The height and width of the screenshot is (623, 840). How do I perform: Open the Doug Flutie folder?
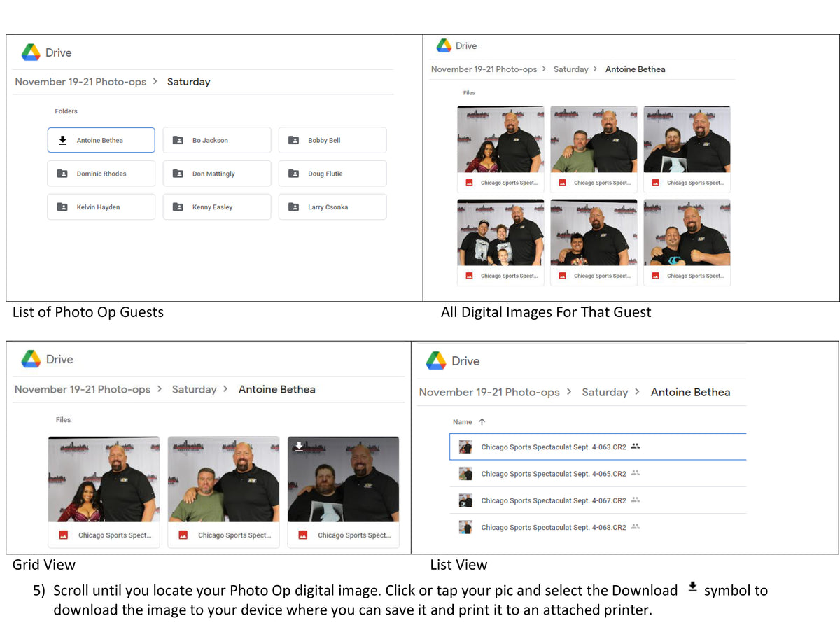pos(332,174)
